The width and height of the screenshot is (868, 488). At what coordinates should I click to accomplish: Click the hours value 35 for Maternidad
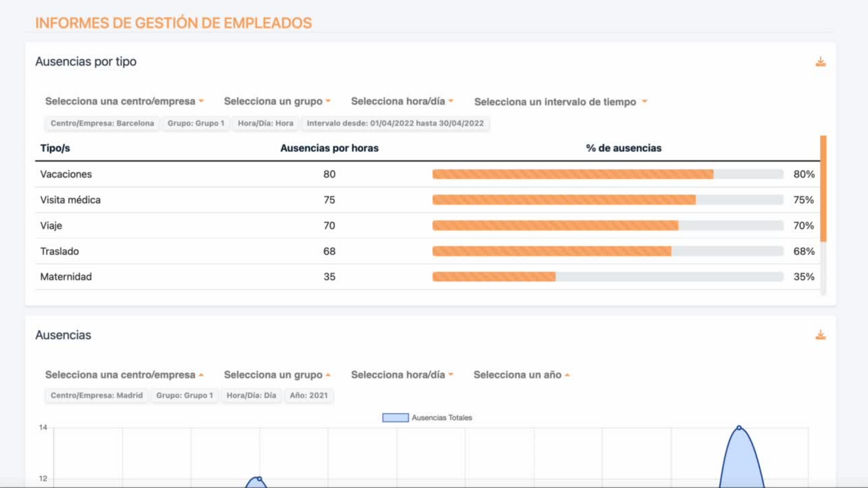[x=329, y=277]
